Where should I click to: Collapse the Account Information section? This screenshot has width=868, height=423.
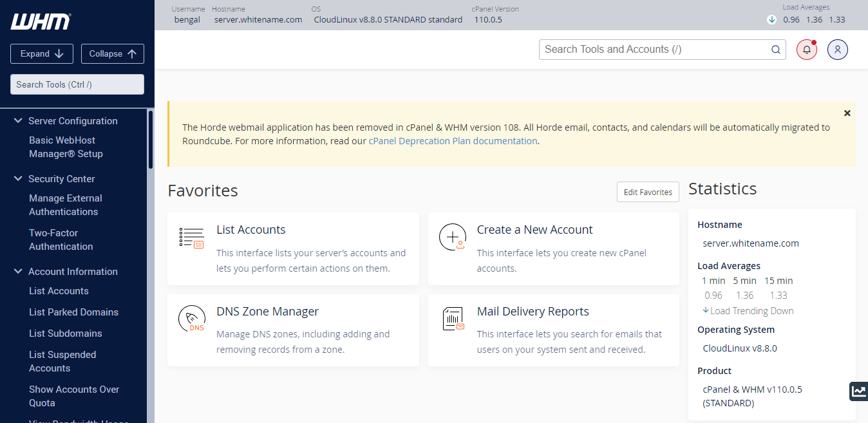click(x=18, y=272)
